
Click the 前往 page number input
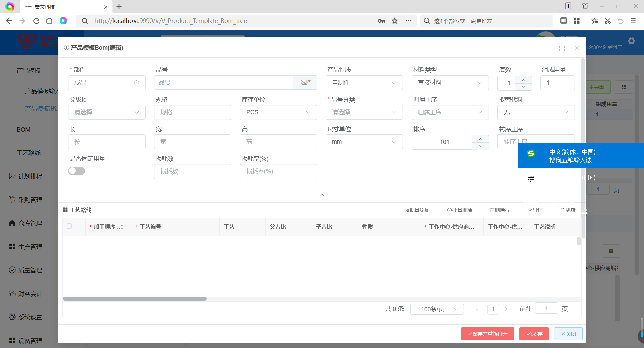click(546, 308)
